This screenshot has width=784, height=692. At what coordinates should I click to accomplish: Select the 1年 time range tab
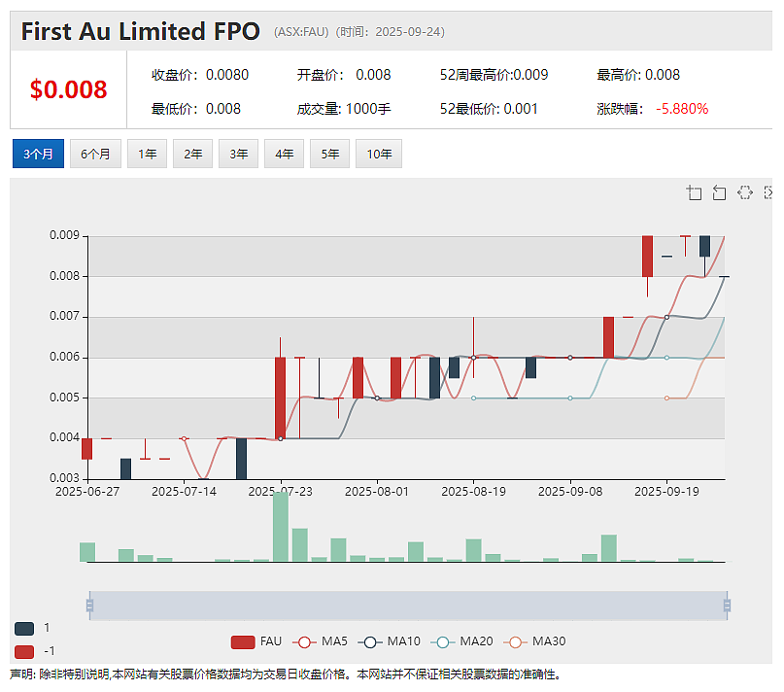pyautogui.click(x=147, y=154)
